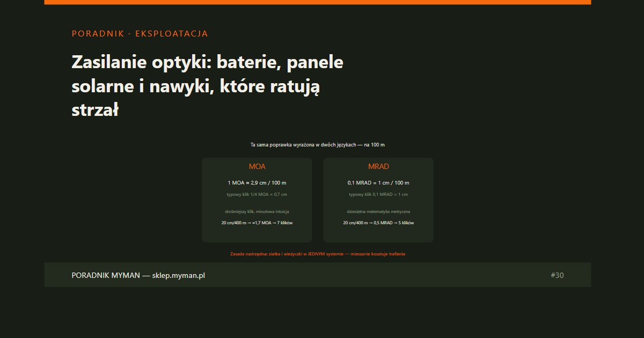Click the MOA example ending in 7 klików
Image resolution: width=644 pixels, height=338 pixels.
257,223
